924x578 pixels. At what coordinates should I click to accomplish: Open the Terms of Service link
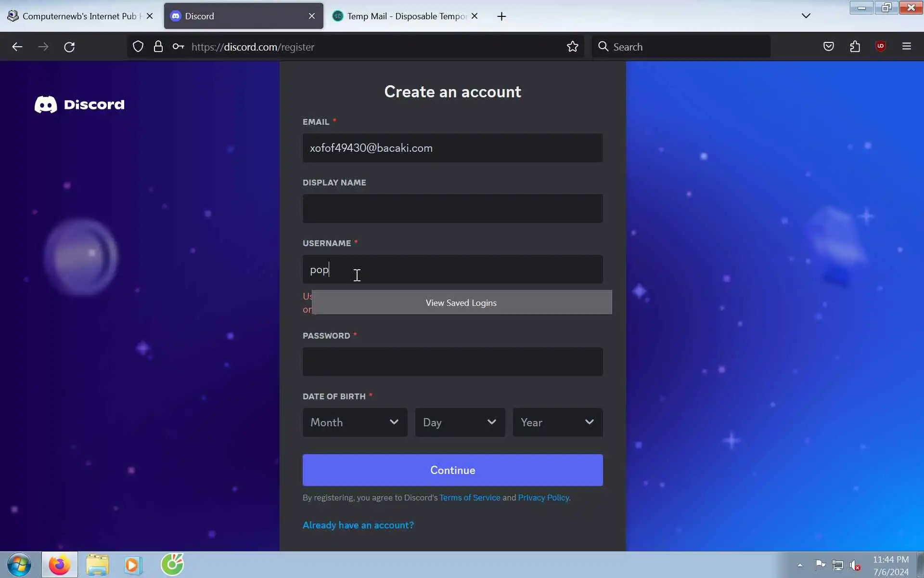coord(470,498)
